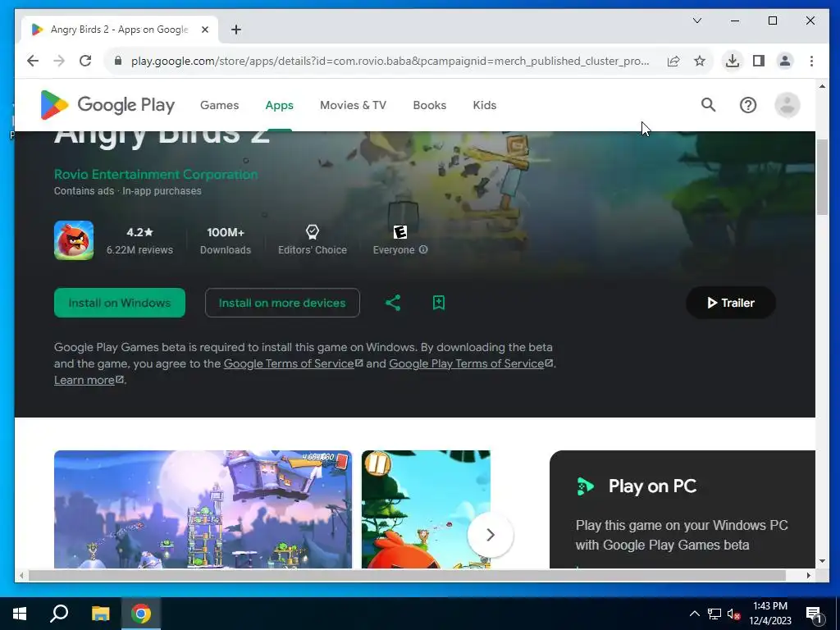
Task: Bookmark this tab with the star
Action: (x=700, y=61)
